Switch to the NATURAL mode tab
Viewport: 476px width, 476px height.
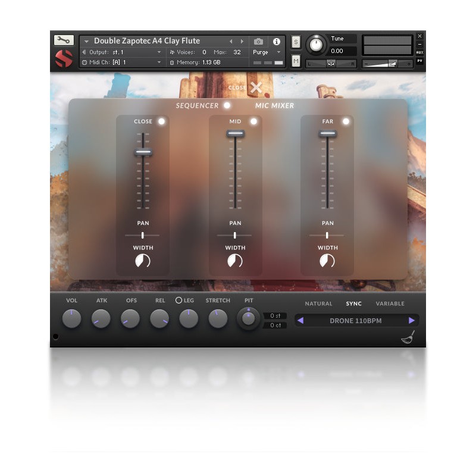(318, 304)
